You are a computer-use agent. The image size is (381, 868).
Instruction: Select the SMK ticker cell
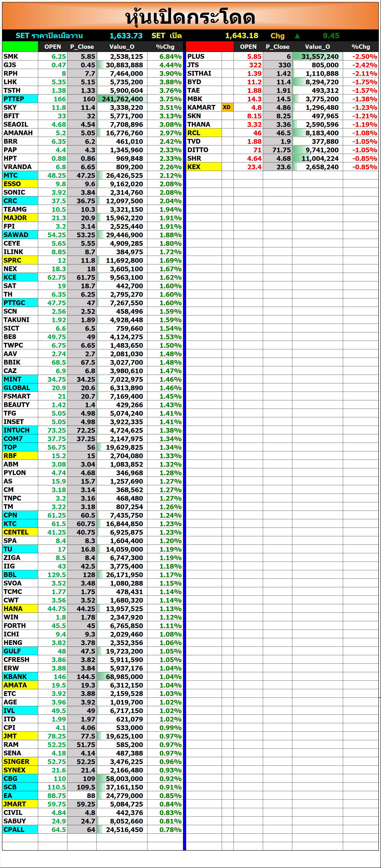click(20, 56)
